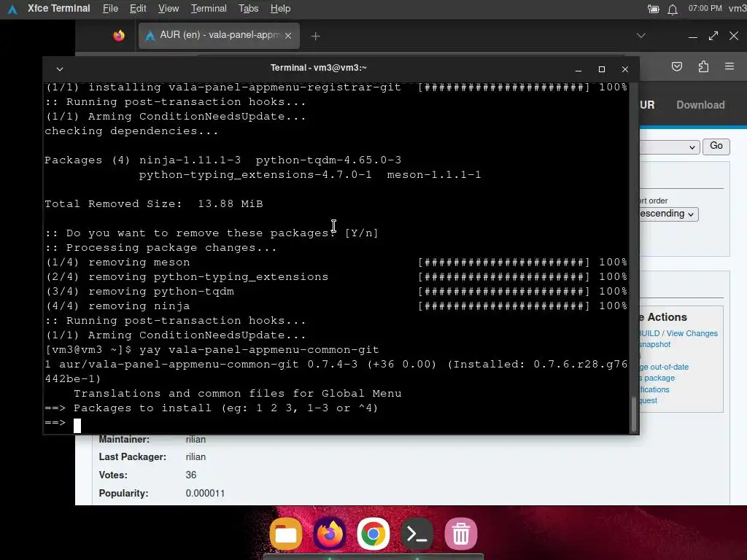Viewport: 747px width, 560px height.
Task: Click the Firefox pinned tab icon
Action: point(119,36)
